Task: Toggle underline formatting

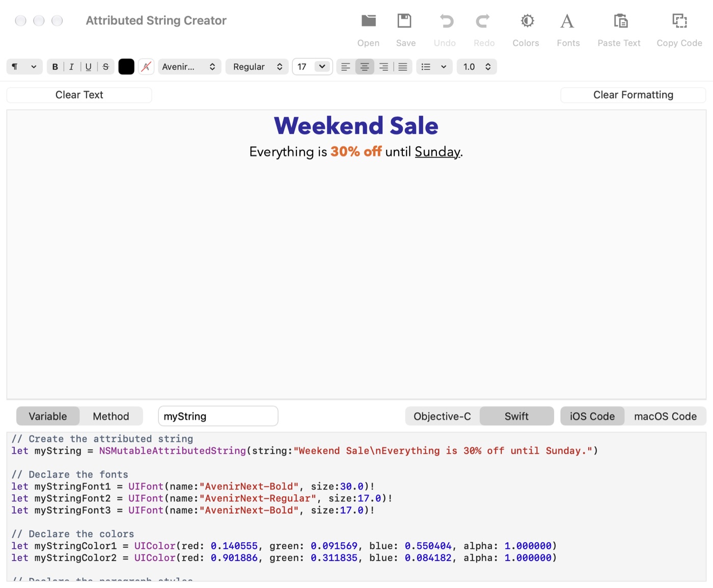Action: point(89,67)
